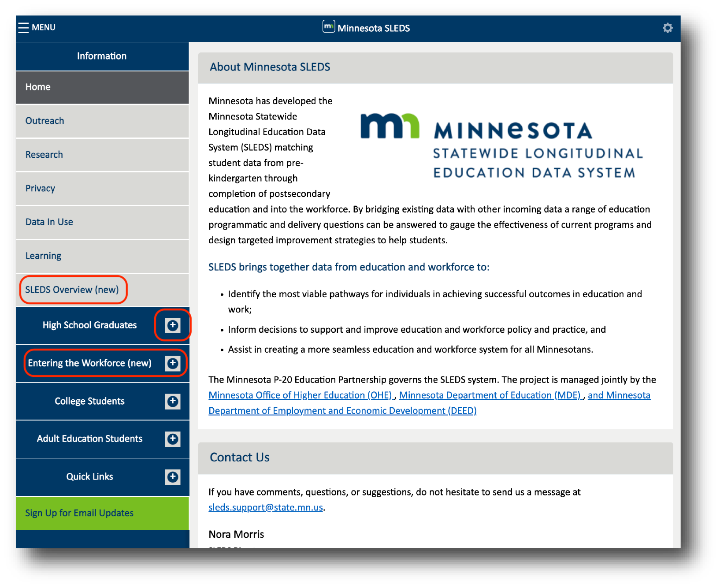The image size is (720, 588).
Task: Select Home in the sidebar
Action: pyautogui.click(x=102, y=87)
